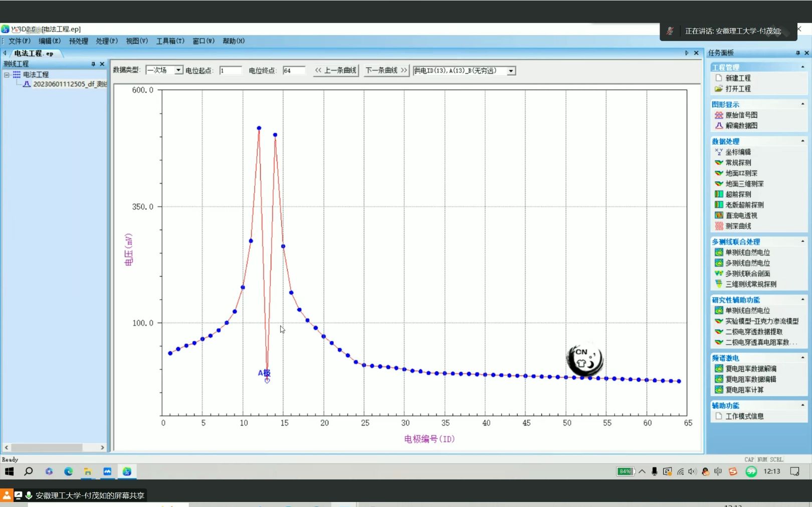Click the 电位终点 input field
This screenshot has height=507, width=812.
click(294, 71)
